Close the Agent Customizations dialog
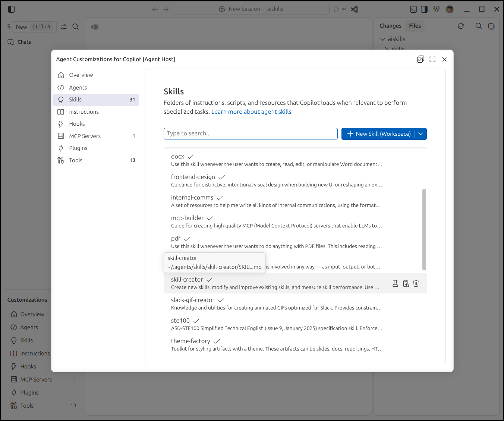Screen dimensions: 504x421 click(444, 59)
